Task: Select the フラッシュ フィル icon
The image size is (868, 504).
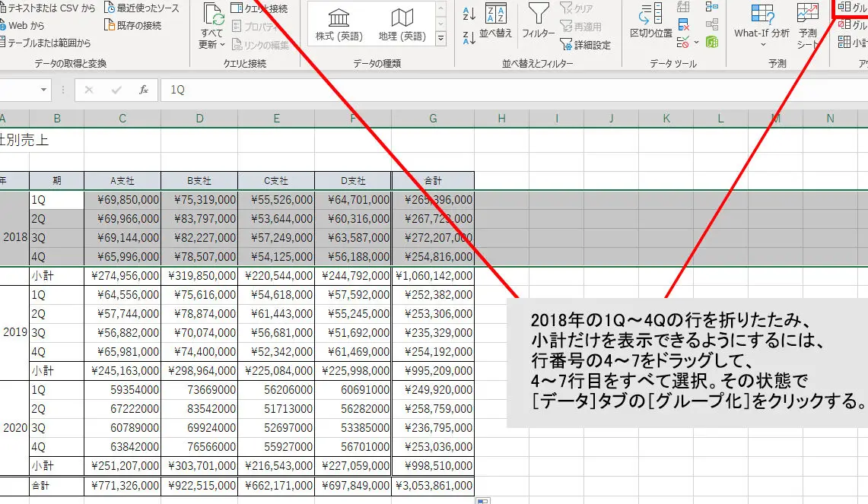Action: click(683, 7)
